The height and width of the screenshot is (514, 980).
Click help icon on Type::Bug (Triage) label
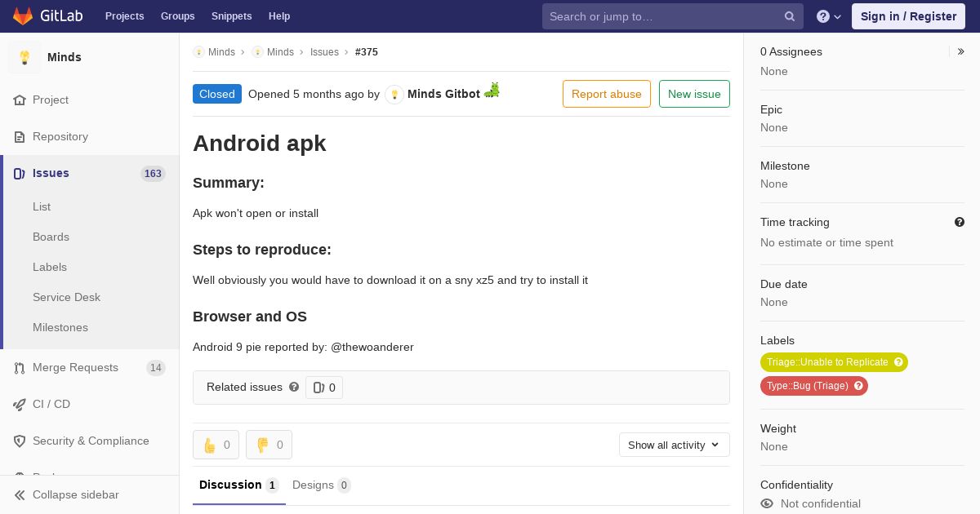click(858, 386)
